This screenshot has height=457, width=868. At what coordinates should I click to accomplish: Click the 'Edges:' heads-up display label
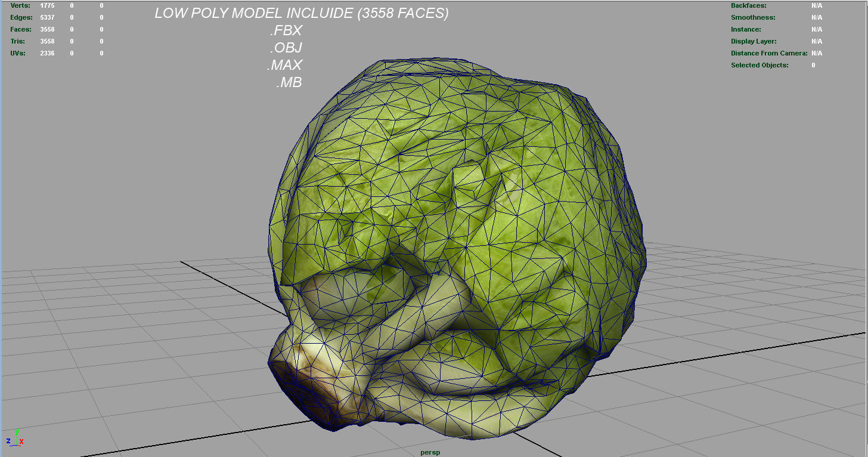tap(21, 17)
